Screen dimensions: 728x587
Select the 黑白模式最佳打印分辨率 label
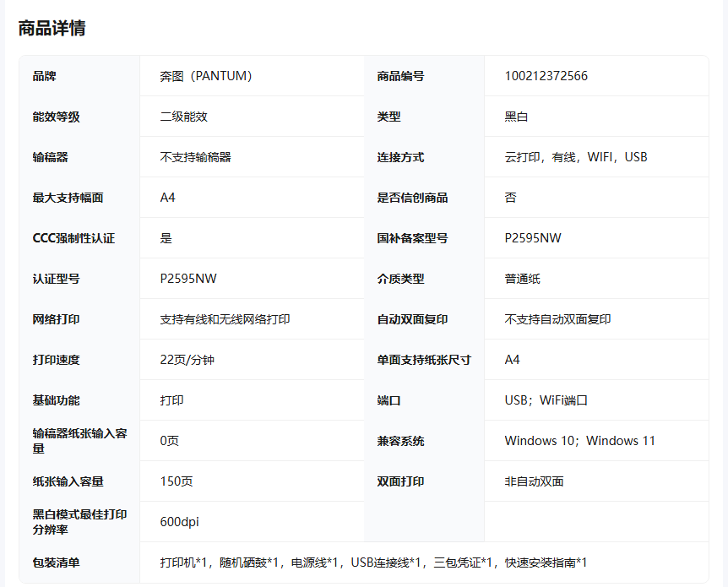(x=79, y=522)
